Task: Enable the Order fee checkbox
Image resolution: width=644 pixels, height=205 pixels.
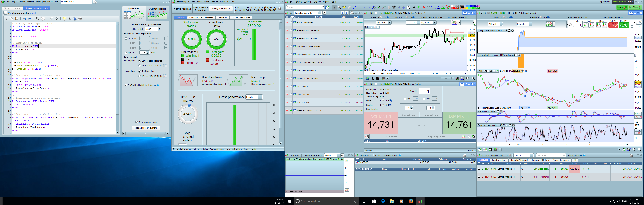Action: 126,38
